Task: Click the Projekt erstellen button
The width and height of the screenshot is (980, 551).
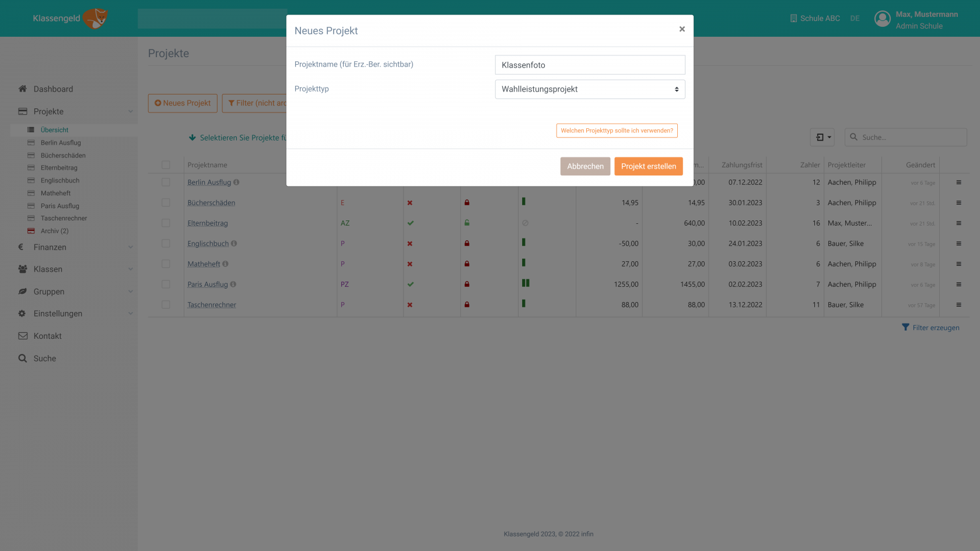Action: [648, 166]
